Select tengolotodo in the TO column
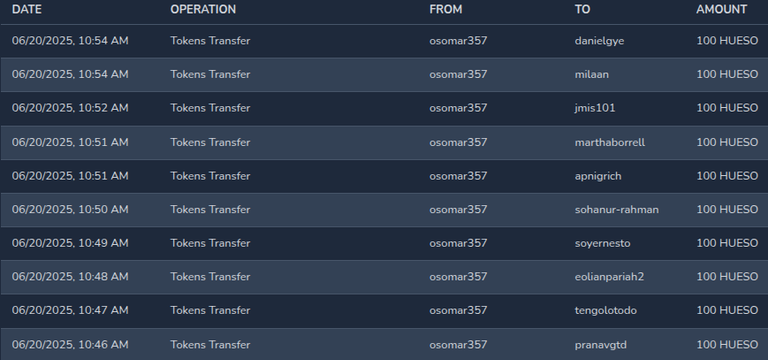 [606, 311]
